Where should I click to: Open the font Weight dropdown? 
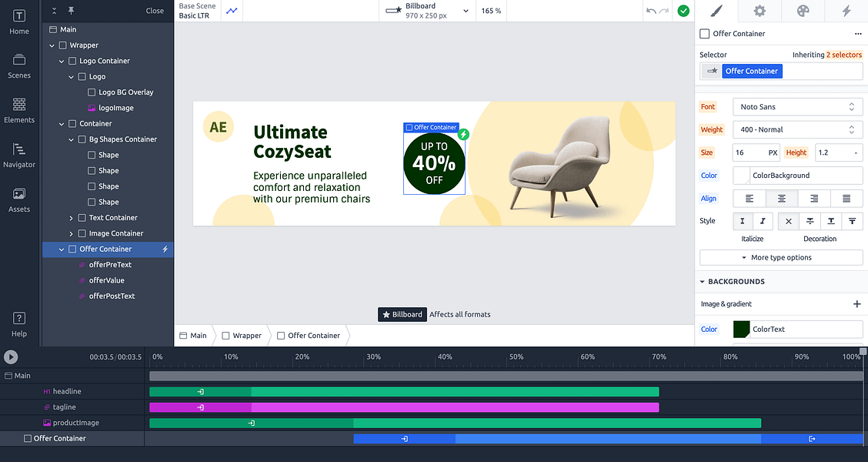coord(798,129)
